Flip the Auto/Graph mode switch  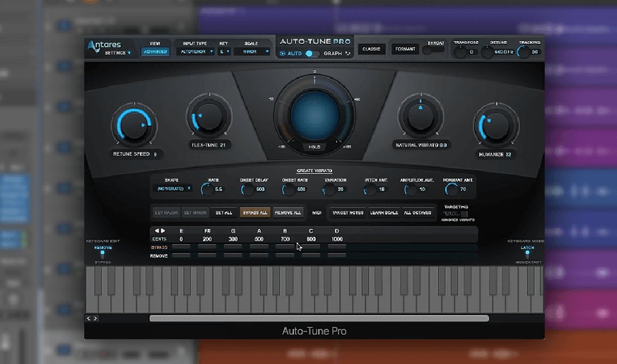[x=312, y=53]
